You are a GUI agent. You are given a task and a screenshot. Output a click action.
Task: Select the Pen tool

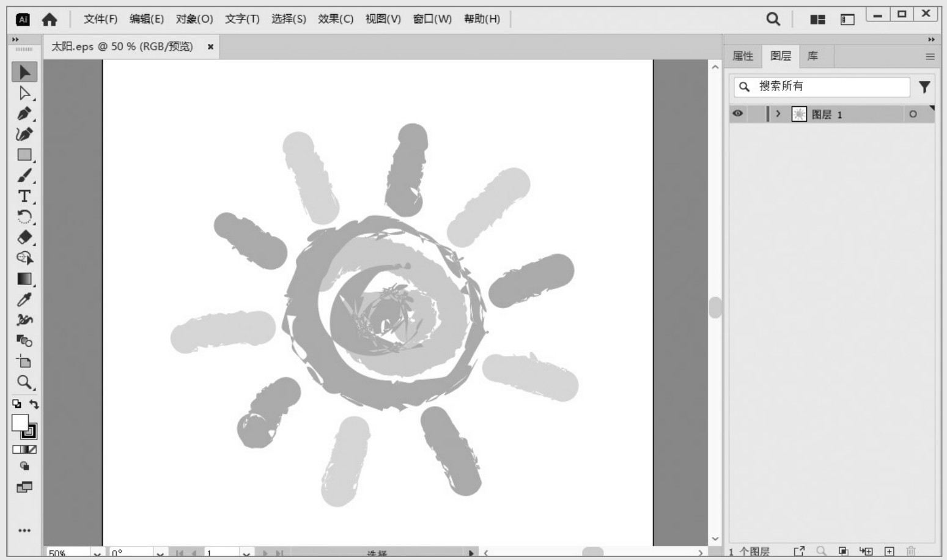(x=24, y=114)
